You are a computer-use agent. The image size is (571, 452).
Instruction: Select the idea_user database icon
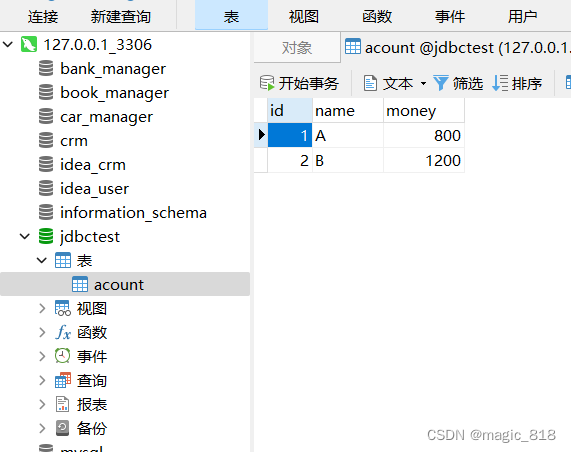[46, 189]
